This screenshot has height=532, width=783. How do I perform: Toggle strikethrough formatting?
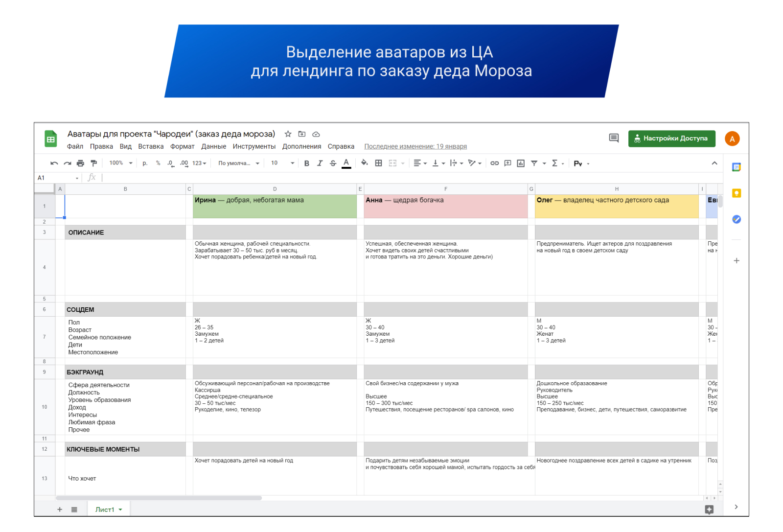333,163
